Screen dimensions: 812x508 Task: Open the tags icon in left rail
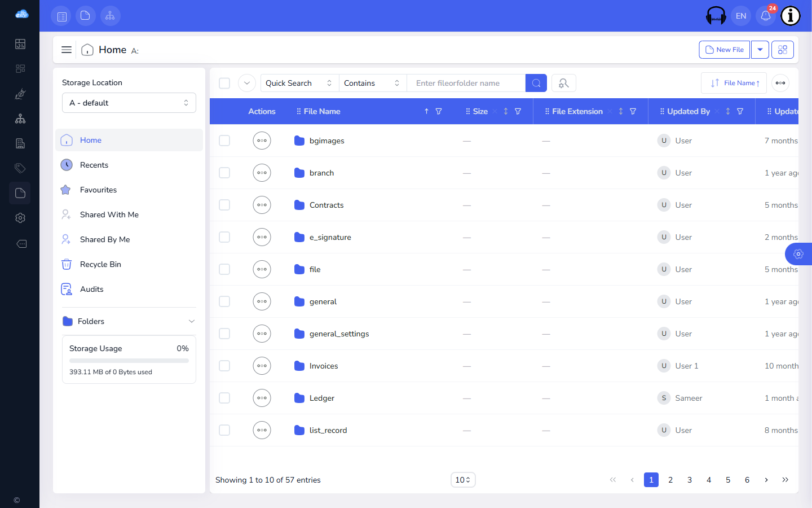(20, 168)
